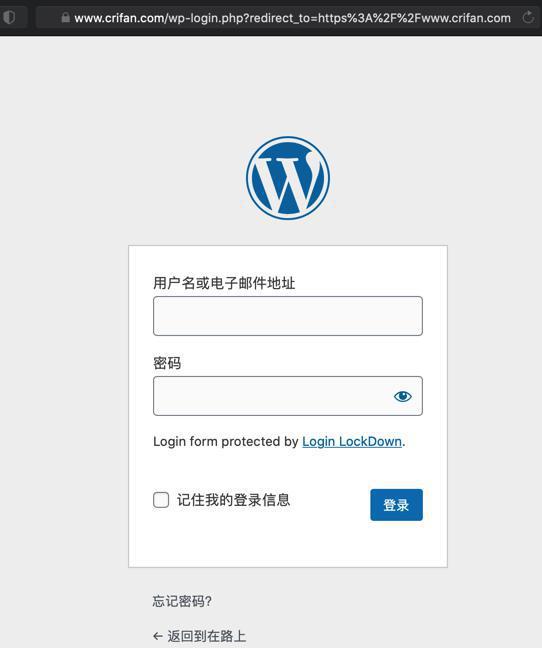Reload the page with the refresh icon
This screenshot has width=542, height=648.
pyautogui.click(x=528, y=18)
